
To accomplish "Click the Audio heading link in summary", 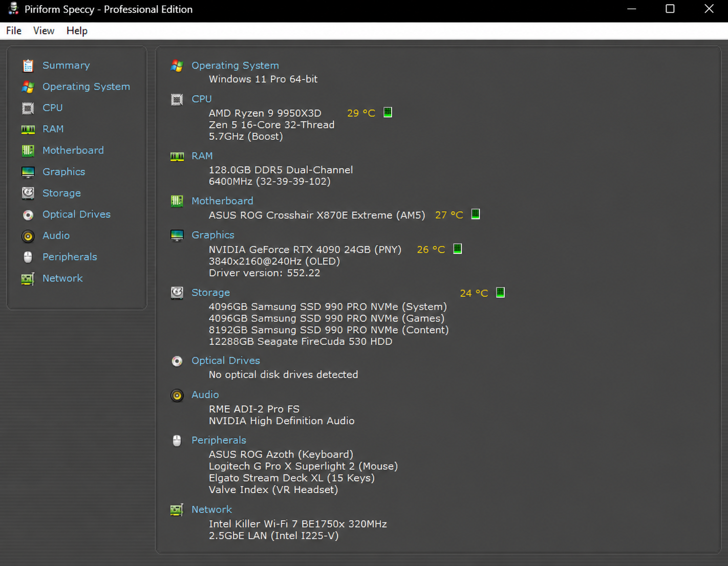I will pyautogui.click(x=205, y=395).
